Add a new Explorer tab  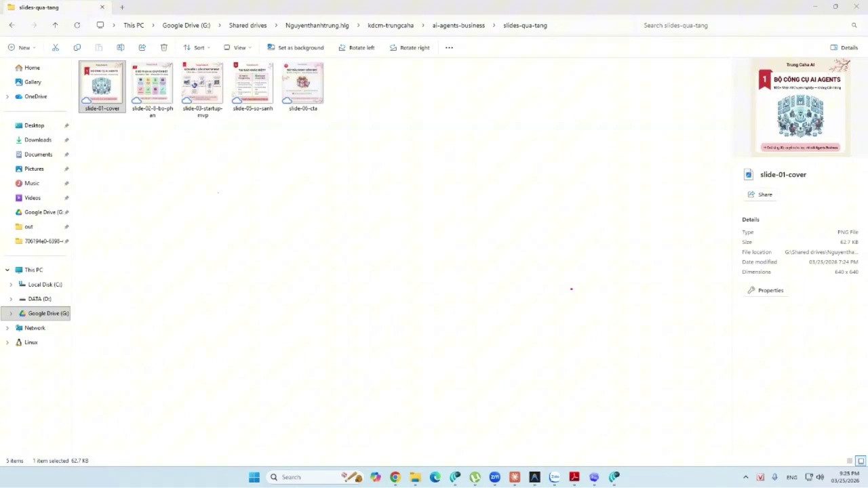(122, 7)
